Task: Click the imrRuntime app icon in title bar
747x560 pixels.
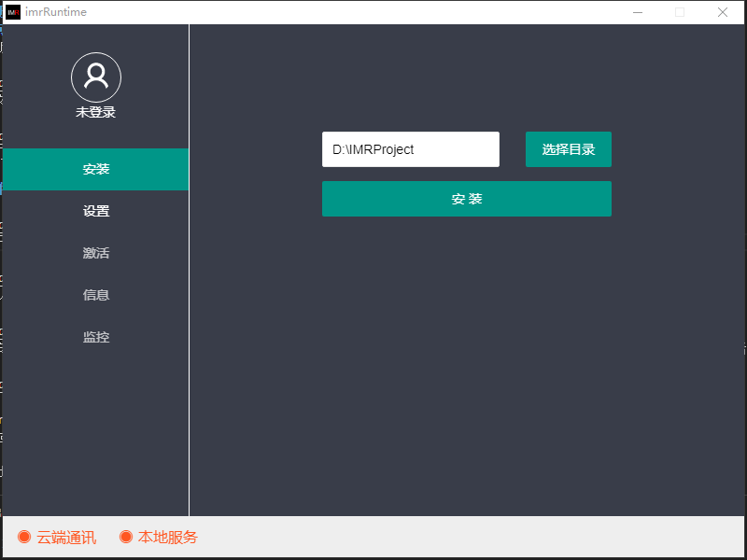Action: tap(13, 12)
